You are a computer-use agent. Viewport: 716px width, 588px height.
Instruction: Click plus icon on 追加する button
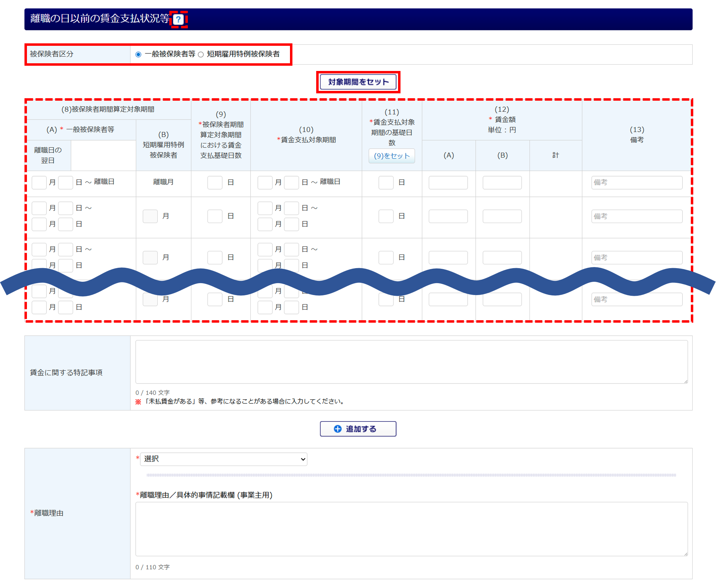(x=337, y=429)
